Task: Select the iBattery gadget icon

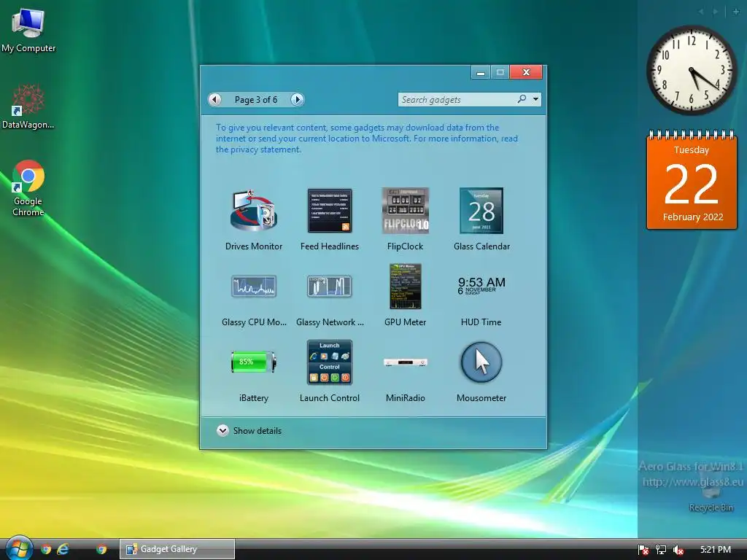Action: [253, 362]
